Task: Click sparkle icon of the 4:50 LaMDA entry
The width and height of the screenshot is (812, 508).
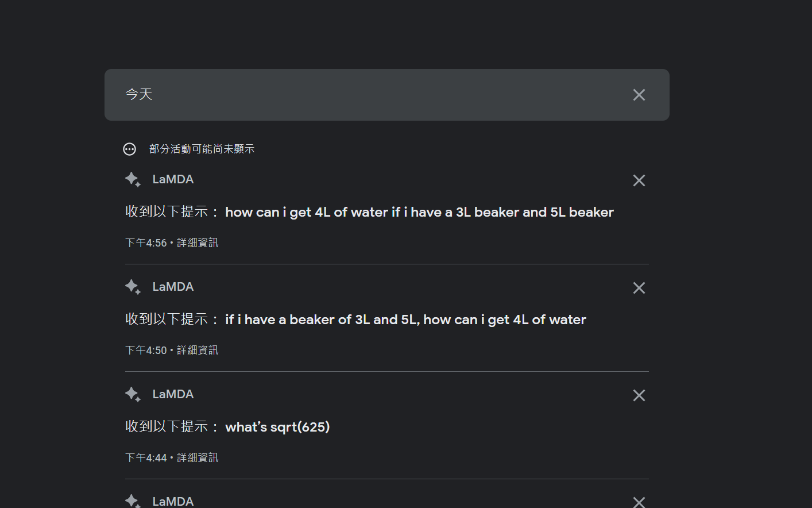Action: (133, 287)
